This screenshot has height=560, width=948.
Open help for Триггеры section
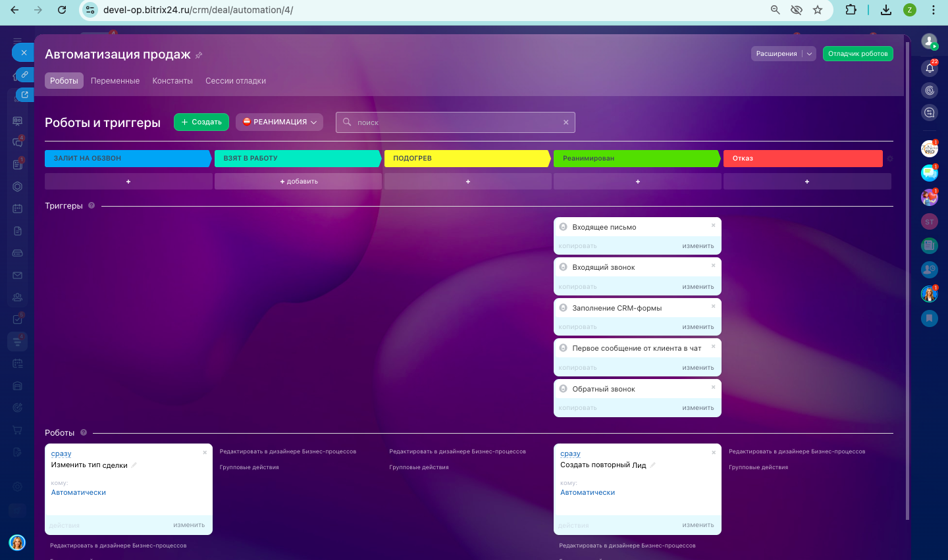(x=92, y=205)
